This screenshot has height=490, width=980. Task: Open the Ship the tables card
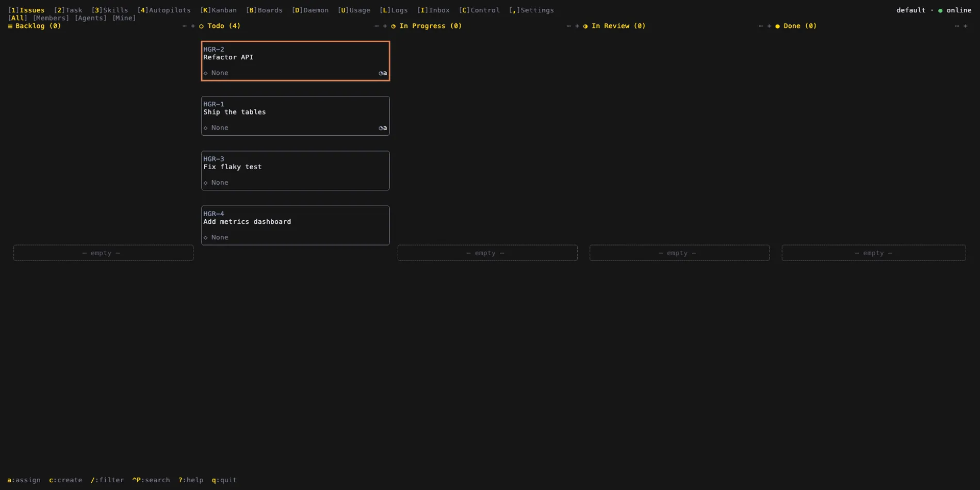tap(296, 116)
